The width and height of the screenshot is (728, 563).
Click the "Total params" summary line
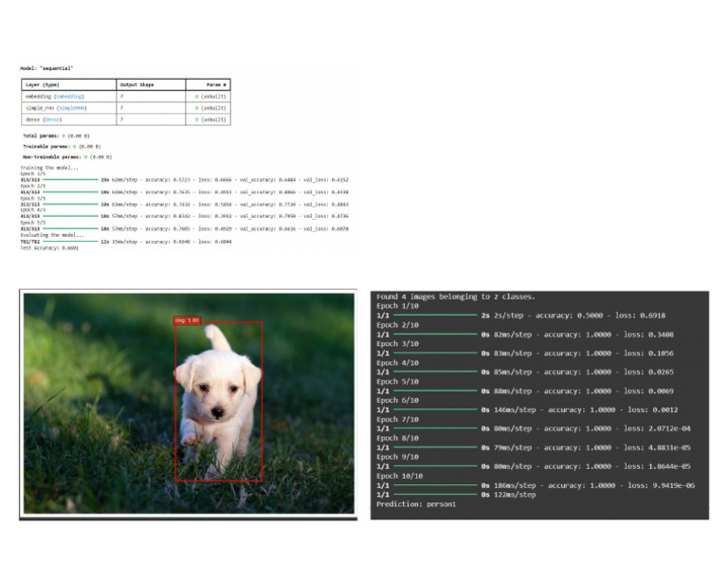59,136
